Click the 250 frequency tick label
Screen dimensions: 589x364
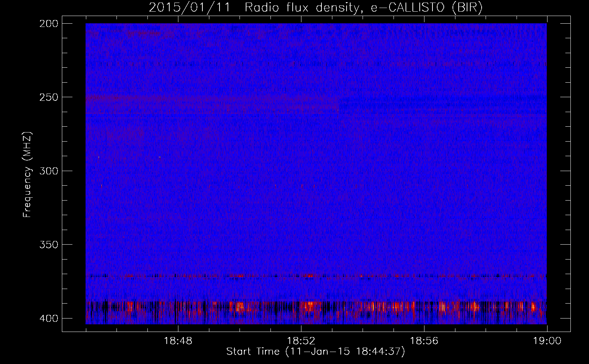(x=49, y=97)
